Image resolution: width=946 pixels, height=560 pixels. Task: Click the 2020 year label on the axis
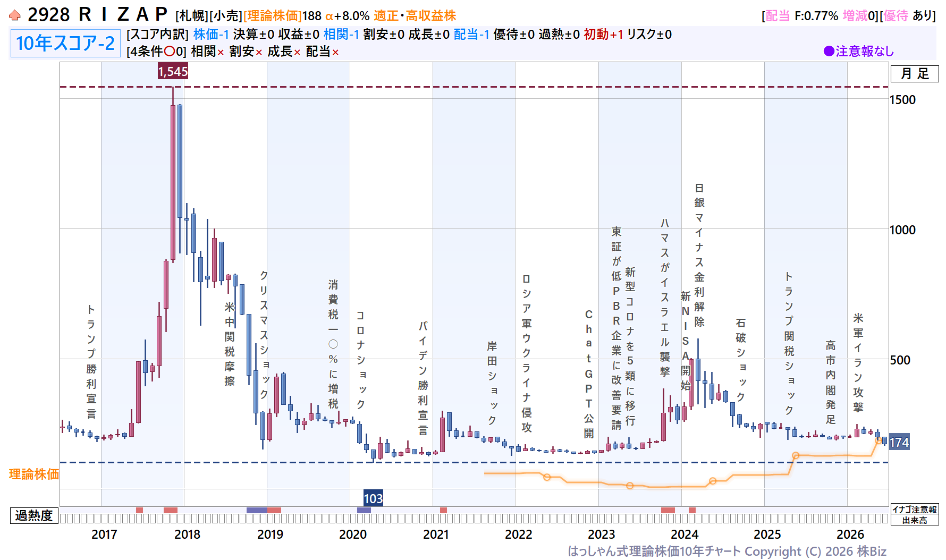pos(353,534)
